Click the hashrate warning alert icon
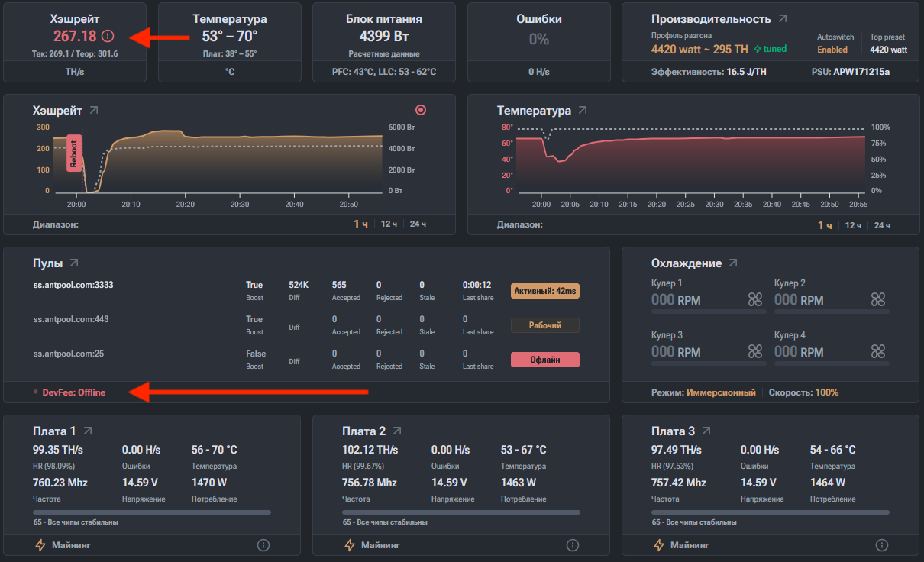 (107, 36)
